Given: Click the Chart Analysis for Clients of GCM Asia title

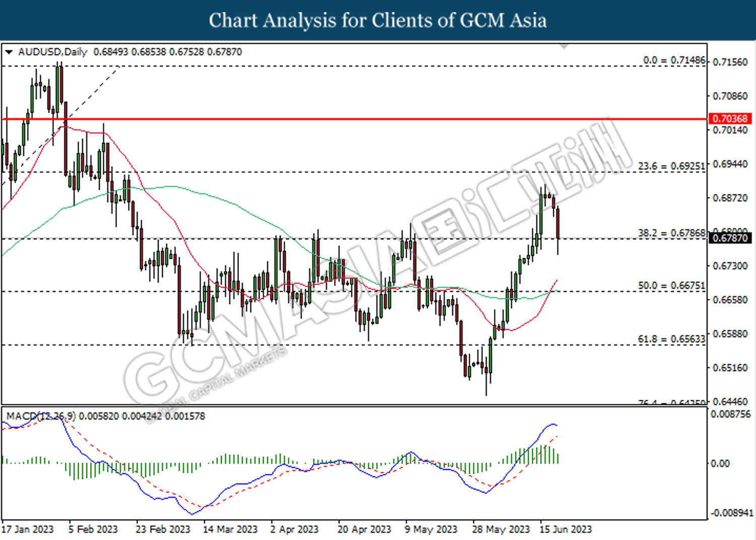Looking at the screenshot, I should coord(378,20).
